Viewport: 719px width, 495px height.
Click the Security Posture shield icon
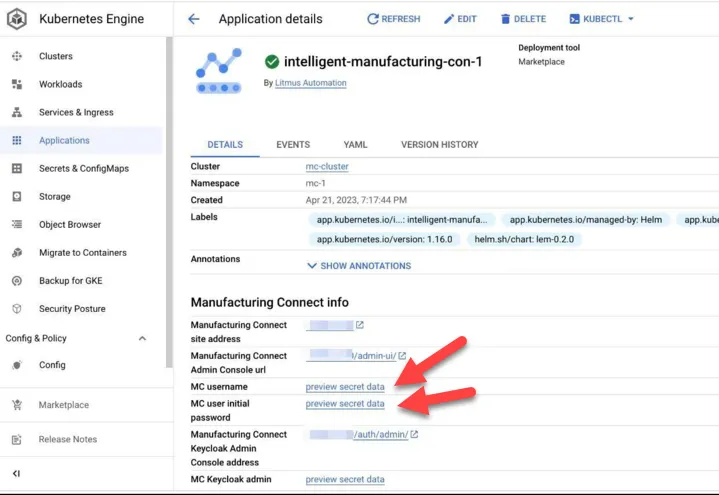tap(17, 309)
